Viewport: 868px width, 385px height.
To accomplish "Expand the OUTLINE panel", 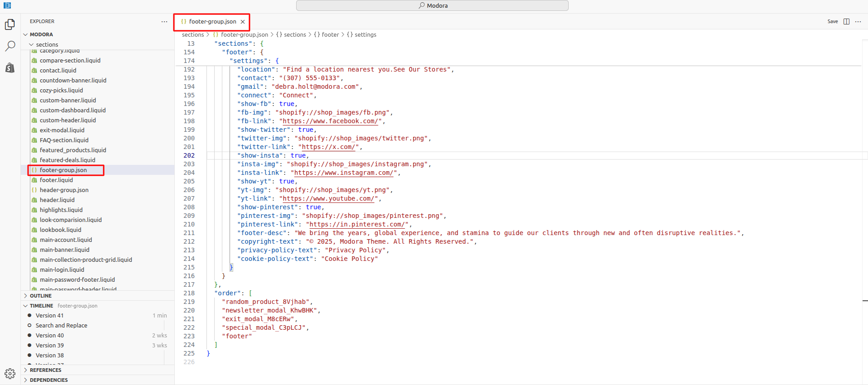I will (98, 296).
